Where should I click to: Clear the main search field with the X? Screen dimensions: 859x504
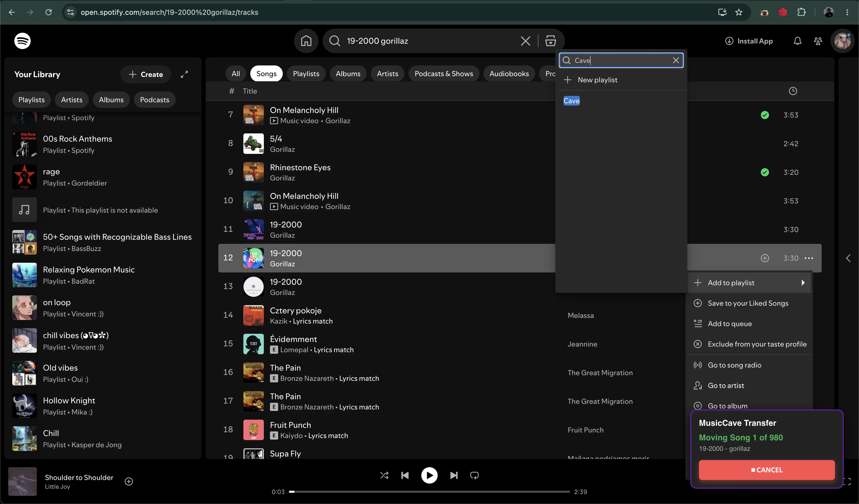click(x=525, y=41)
